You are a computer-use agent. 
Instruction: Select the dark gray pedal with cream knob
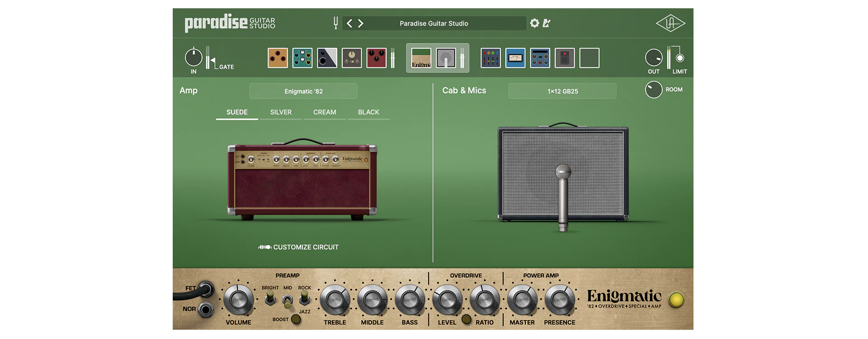coord(352,58)
